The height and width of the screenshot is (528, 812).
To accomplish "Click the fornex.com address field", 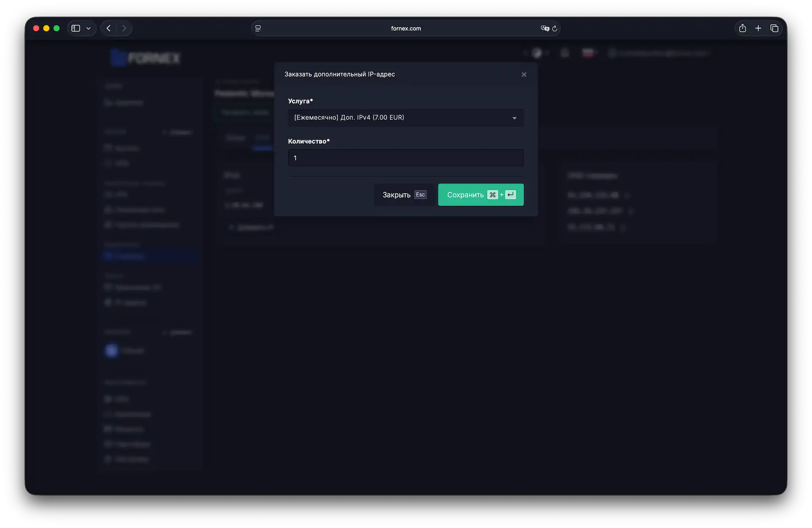I will click(406, 28).
